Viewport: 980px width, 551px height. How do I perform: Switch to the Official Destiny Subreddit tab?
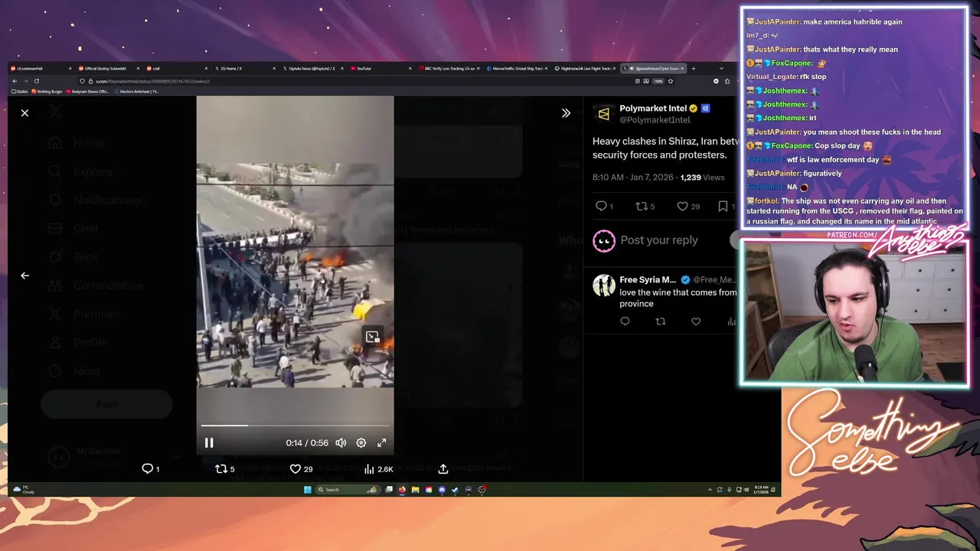(x=109, y=68)
